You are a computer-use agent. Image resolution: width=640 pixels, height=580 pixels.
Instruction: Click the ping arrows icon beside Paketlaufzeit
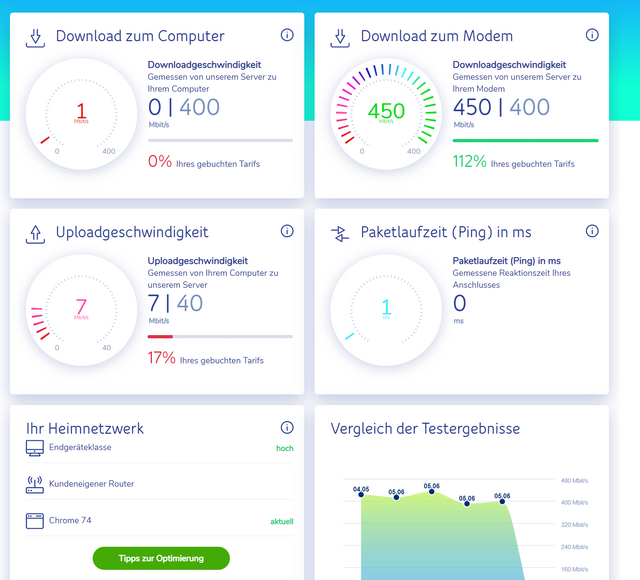(340, 233)
